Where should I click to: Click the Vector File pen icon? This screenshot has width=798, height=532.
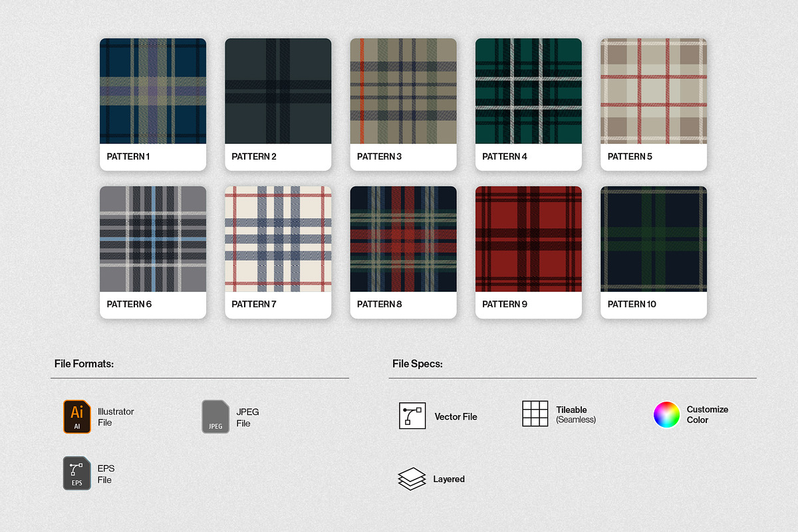pyautogui.click(x=412, y=416)
